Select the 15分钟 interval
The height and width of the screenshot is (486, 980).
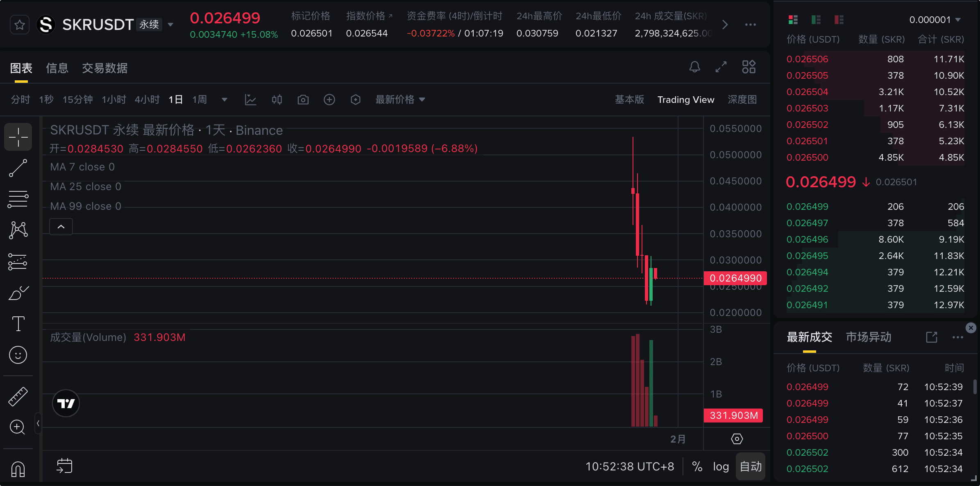[77, 100]
